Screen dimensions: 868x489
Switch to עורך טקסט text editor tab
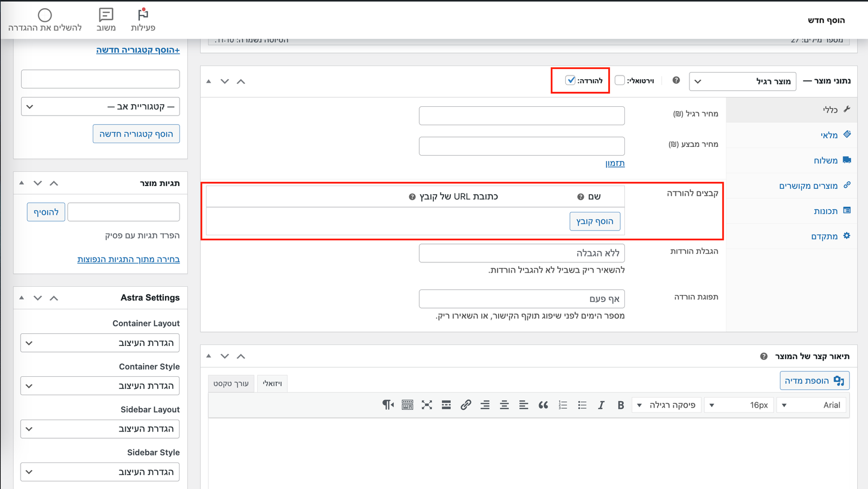point(231,383)
